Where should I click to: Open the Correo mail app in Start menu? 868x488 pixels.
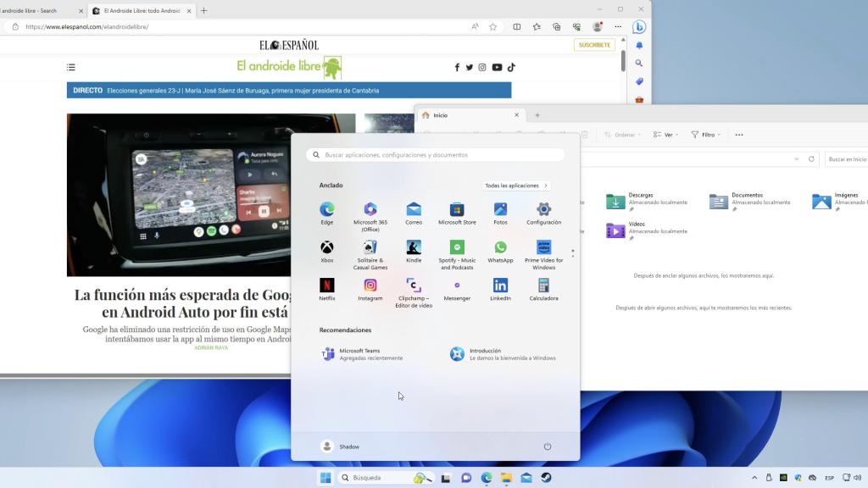click(x=414, y=213)
